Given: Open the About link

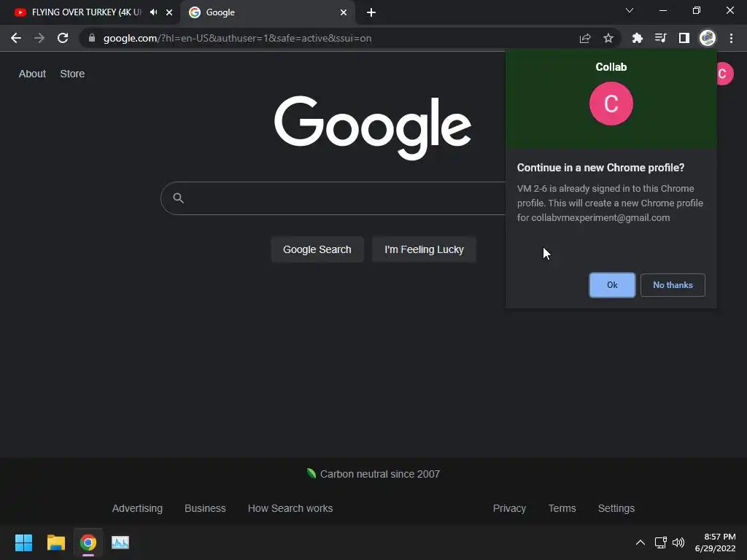Looking at the screenshot, I should pyautogui.click(x=32, y=74).
